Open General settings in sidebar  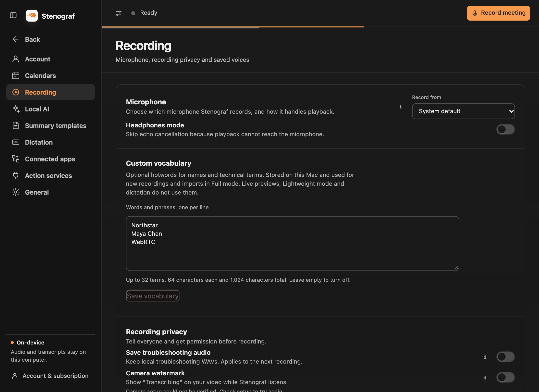(x=51, y=192)
